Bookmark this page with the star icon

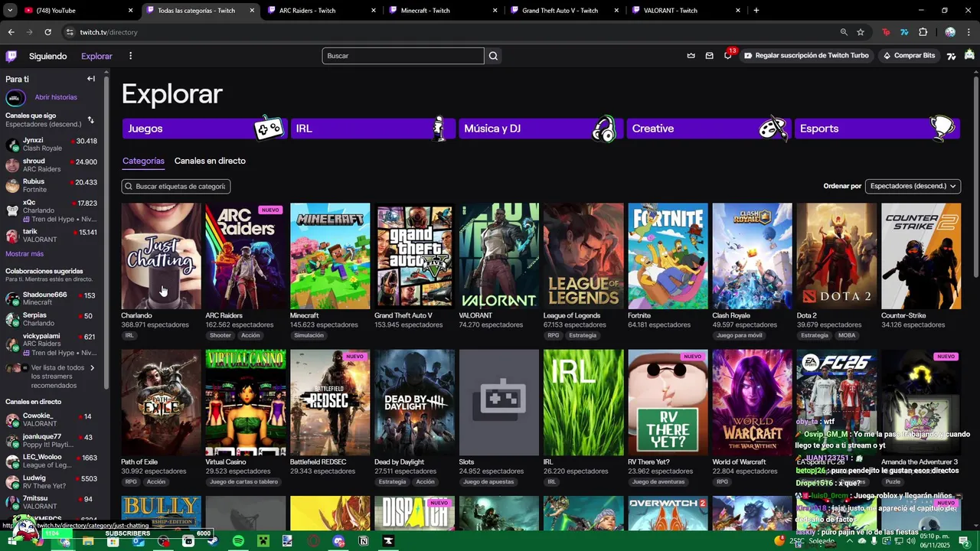point(861,32)
